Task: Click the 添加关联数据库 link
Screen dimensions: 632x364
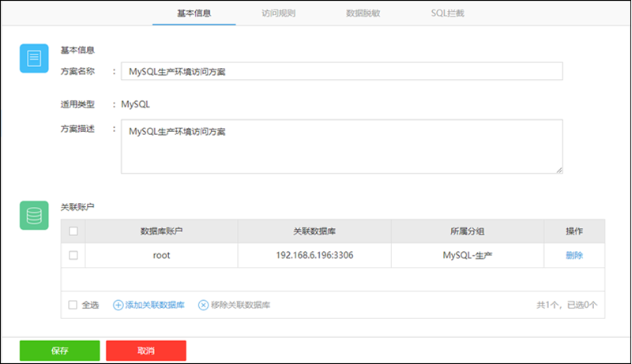Action: 155,305
